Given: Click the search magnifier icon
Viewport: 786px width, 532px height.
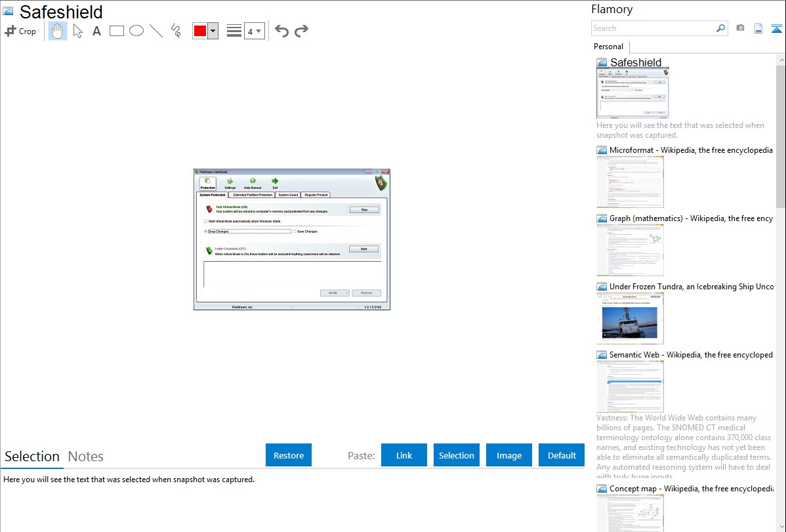Looking at the screenshot, I should [721, 28].
